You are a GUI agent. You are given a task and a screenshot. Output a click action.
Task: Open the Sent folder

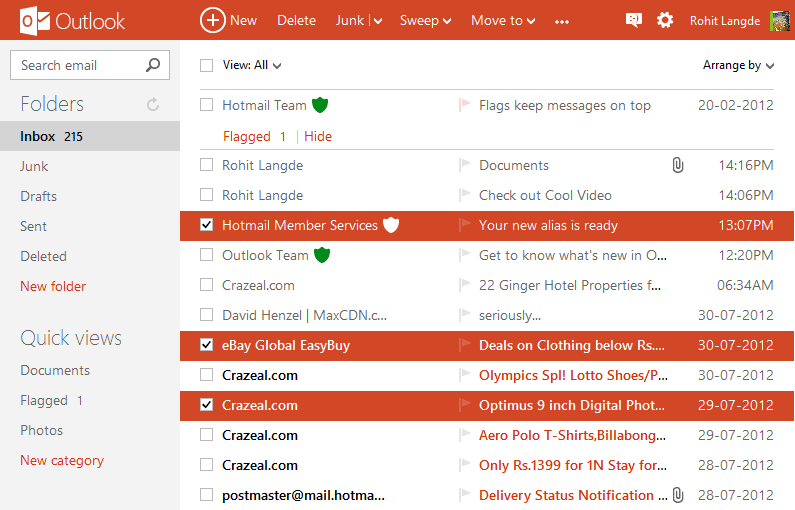(33, 226)
